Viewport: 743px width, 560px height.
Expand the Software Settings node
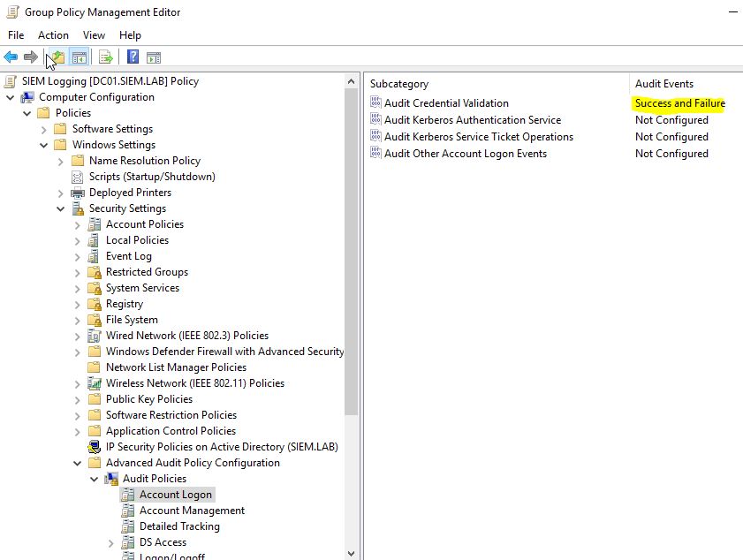coord(43,129)
